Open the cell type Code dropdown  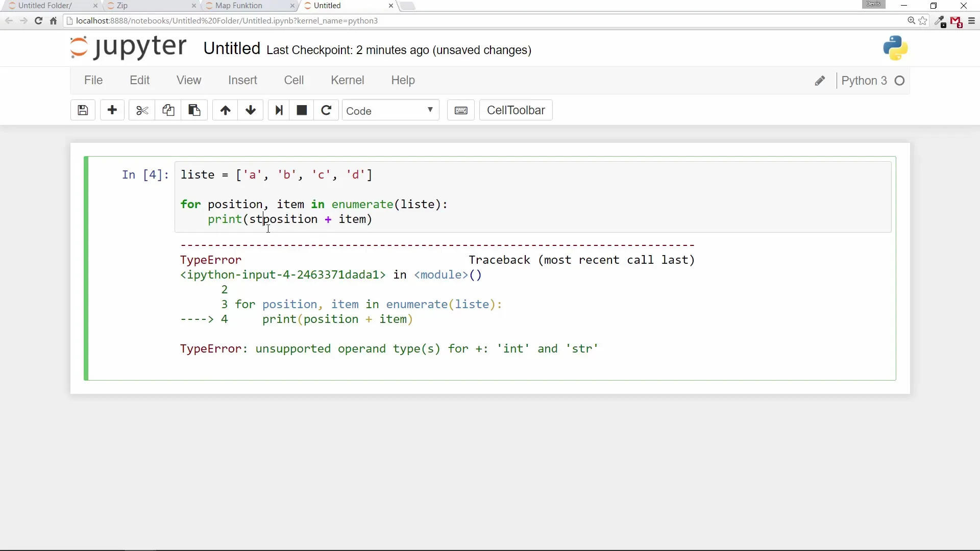pos(390,110)
